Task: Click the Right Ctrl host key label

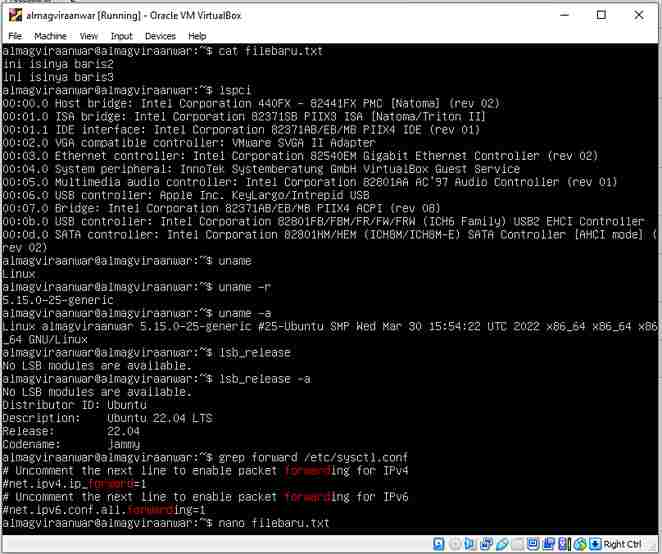Action: tap(622, 544)
